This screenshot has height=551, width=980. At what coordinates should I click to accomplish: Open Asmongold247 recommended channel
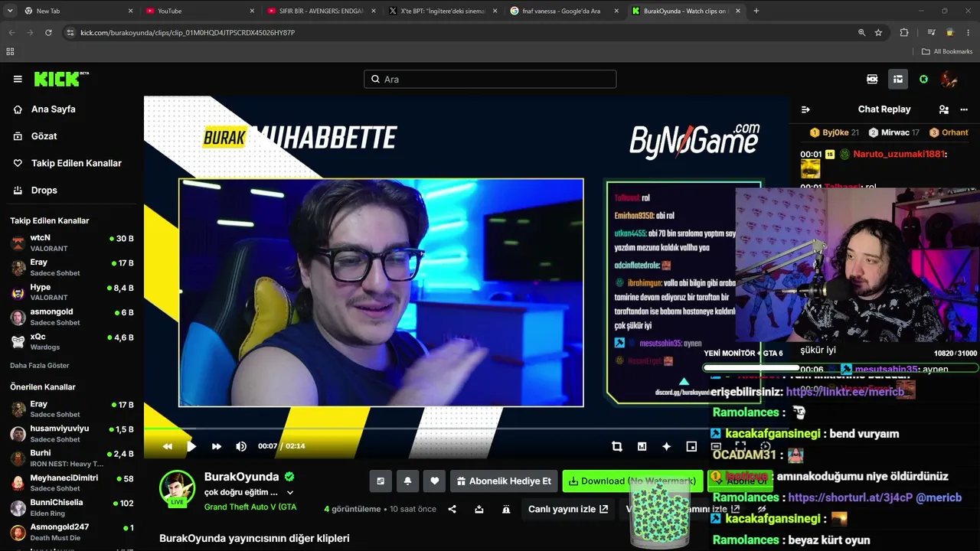[72, 532]
